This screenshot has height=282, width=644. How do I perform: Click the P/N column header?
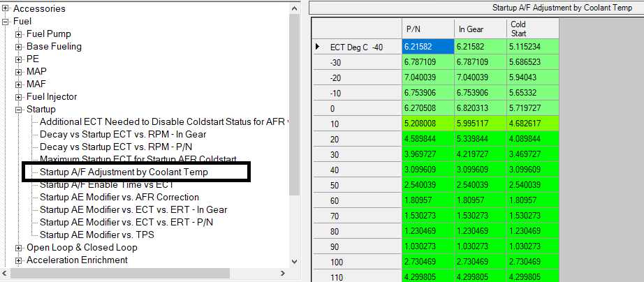coord(427,29)
